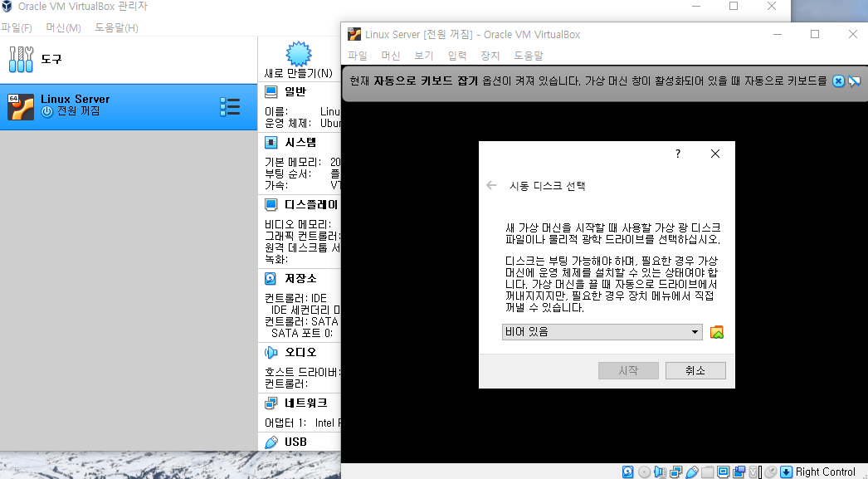The height and width of the screenshot is (479, 868).
Task: Open the 머신(M) menu in VirtualBox Manager
Action: tap(64, 27)
